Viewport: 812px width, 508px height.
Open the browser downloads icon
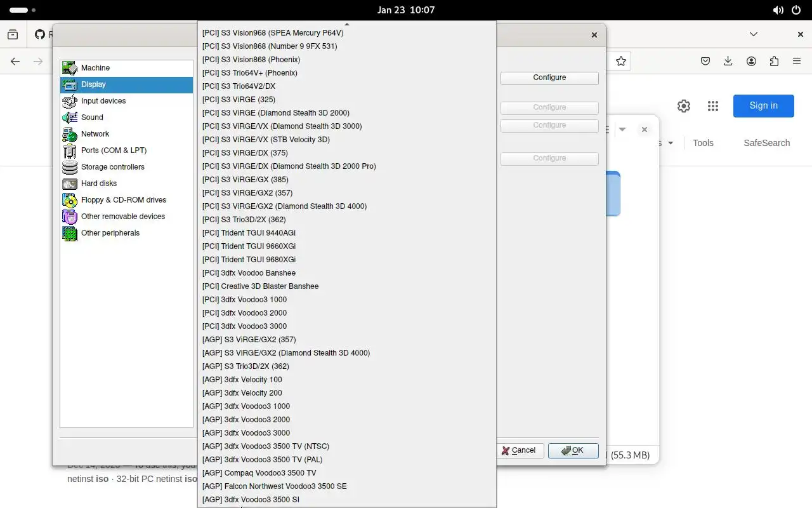(x=728, y=61)
